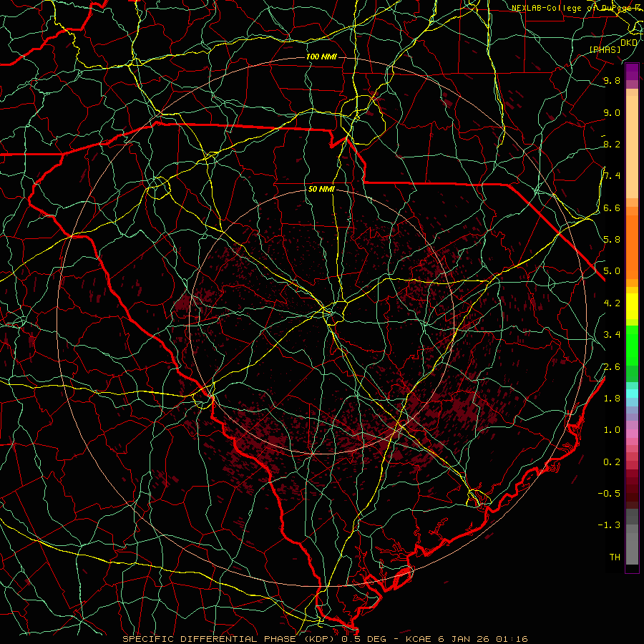Click the 5.8 value on the color scale
Screen dimensions: 644x644
pyautogui.click(x=612, y=240)
